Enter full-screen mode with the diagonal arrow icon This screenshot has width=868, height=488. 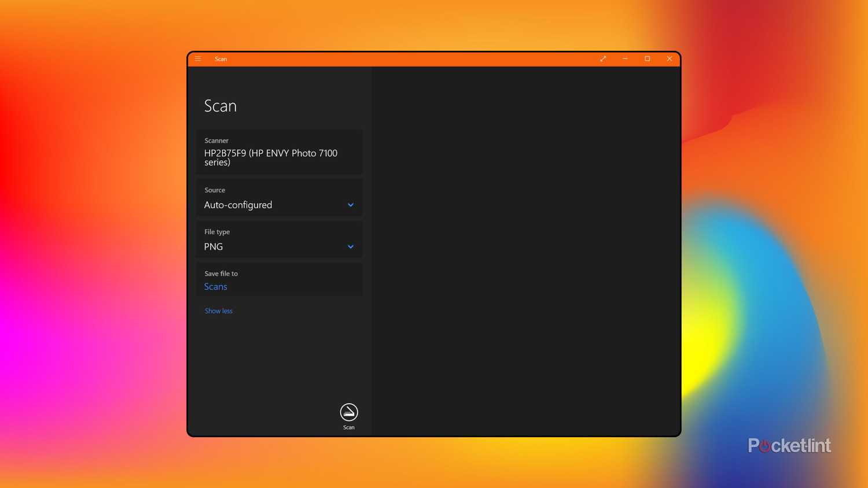[x=602, y=58]
